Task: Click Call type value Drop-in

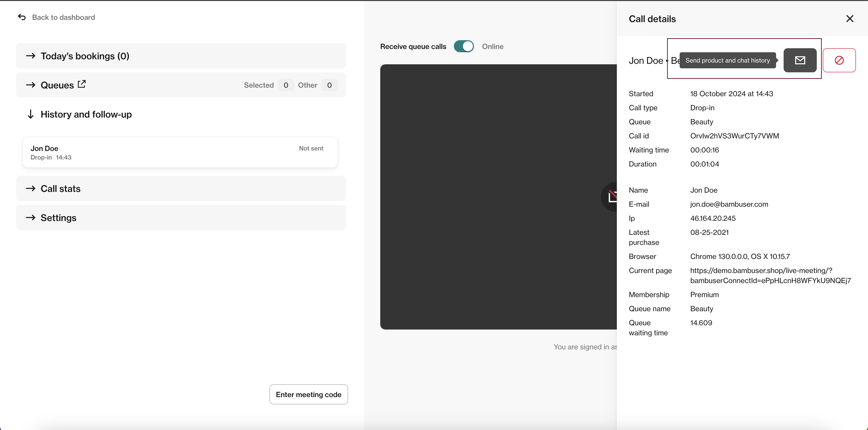Action: 702,108
